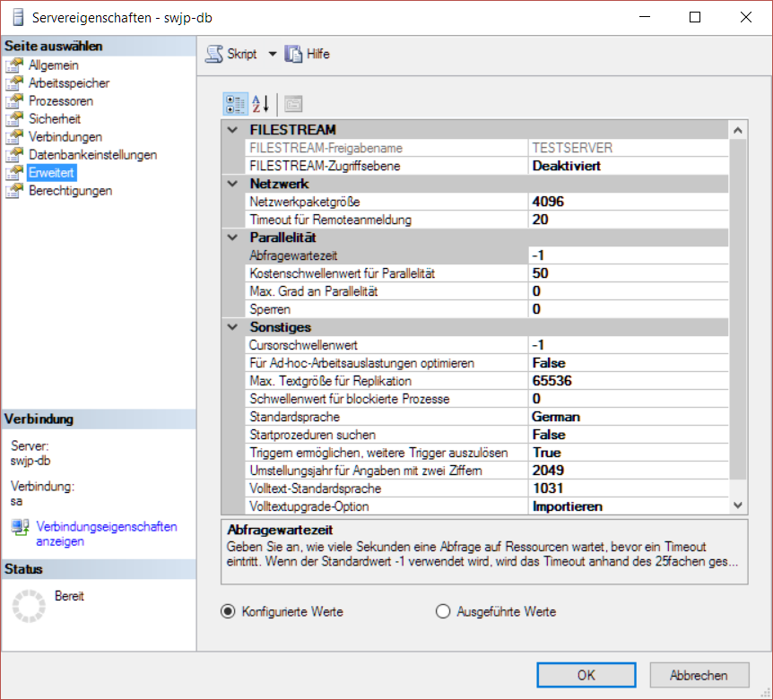This screenshot has height=700, width=773.
Task: Collapse the Parallelität category
Action: coord(232,238)
